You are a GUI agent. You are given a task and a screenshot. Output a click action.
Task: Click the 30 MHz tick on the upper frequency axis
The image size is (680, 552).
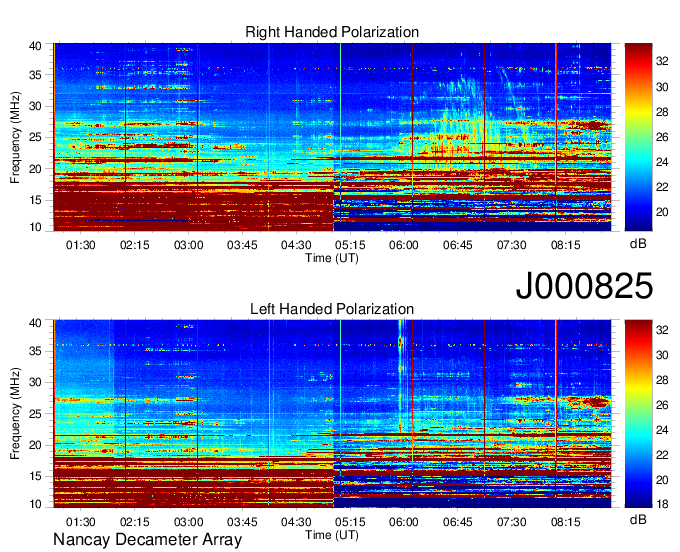[35, 106]
